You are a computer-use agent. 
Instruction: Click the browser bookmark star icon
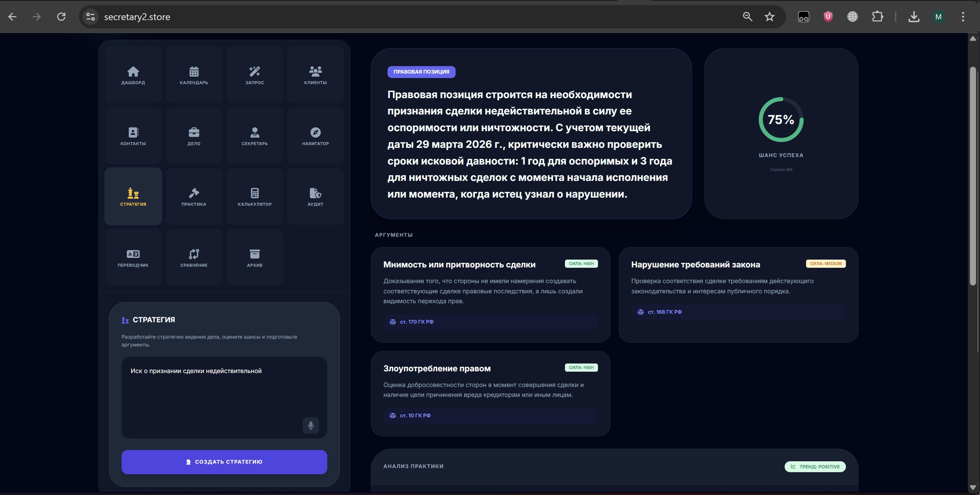[769, 17]
